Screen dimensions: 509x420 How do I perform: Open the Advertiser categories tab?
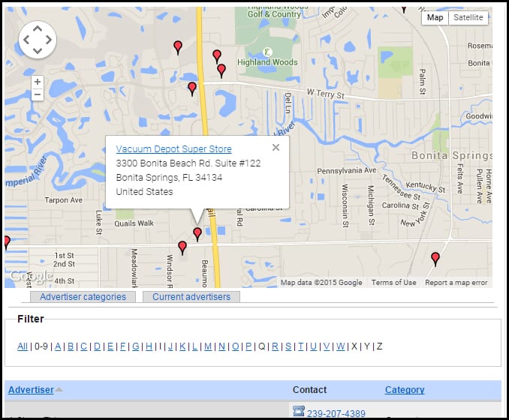[83, 297]
